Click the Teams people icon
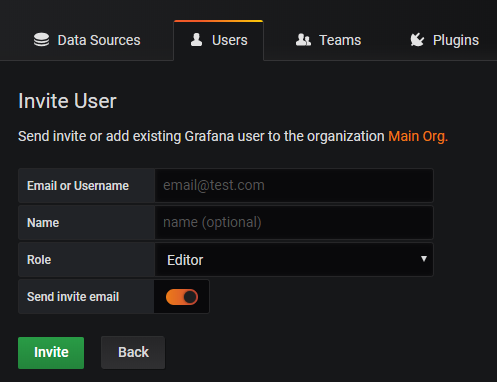Viewport: 497px width, 382px height. [303, 40]
